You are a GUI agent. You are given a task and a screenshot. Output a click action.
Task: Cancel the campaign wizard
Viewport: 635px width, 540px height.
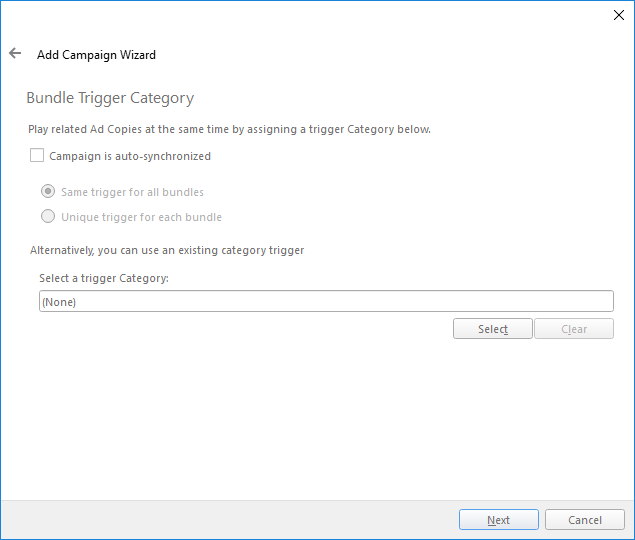(x=585, y=519)
